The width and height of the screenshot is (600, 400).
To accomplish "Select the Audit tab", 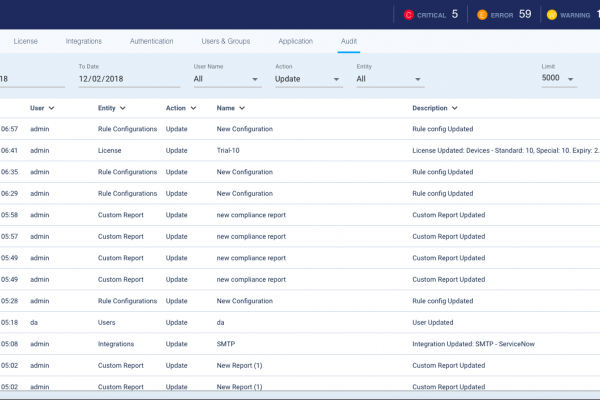I will point(349,41).
